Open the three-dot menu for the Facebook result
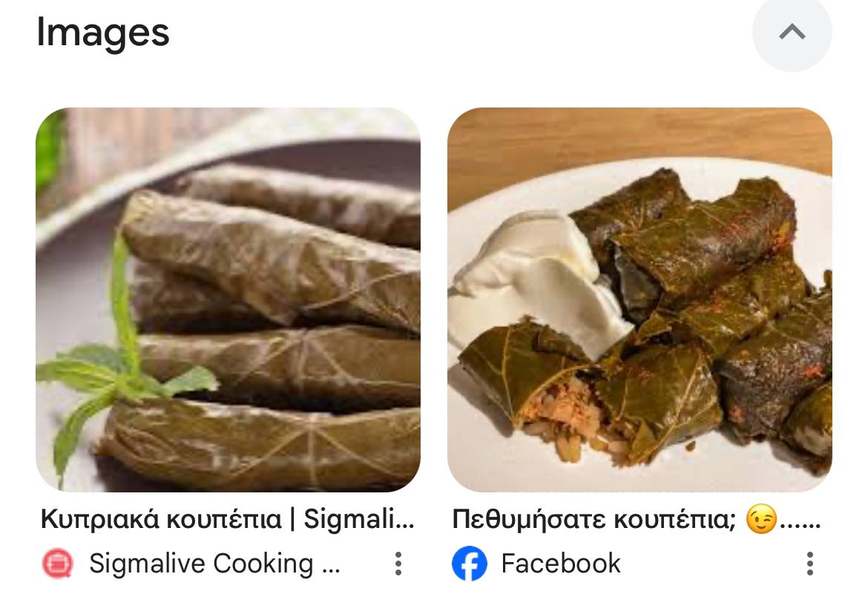868x614 pixels. [x=809, y=563]
